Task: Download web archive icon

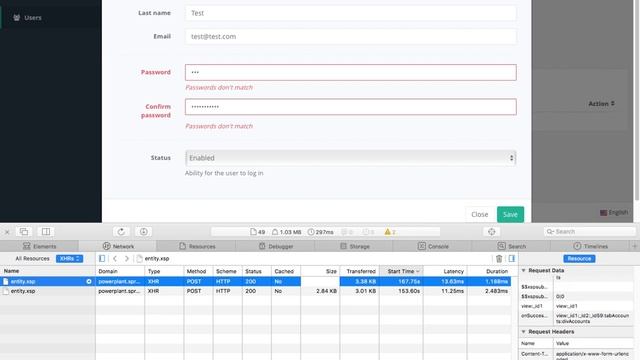Action: pyautogui.click(x=144, y=232)
